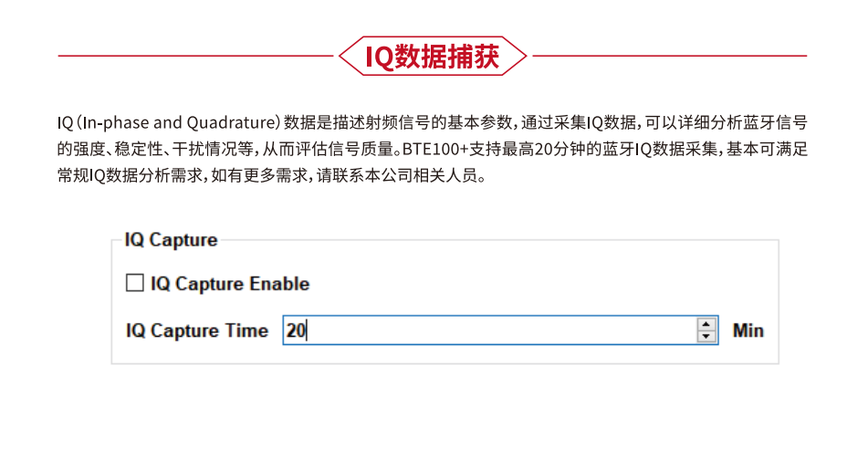The width and height of the screenshot is (868, 460).
Task: Click the Min unit label
Action: point(748,330)
